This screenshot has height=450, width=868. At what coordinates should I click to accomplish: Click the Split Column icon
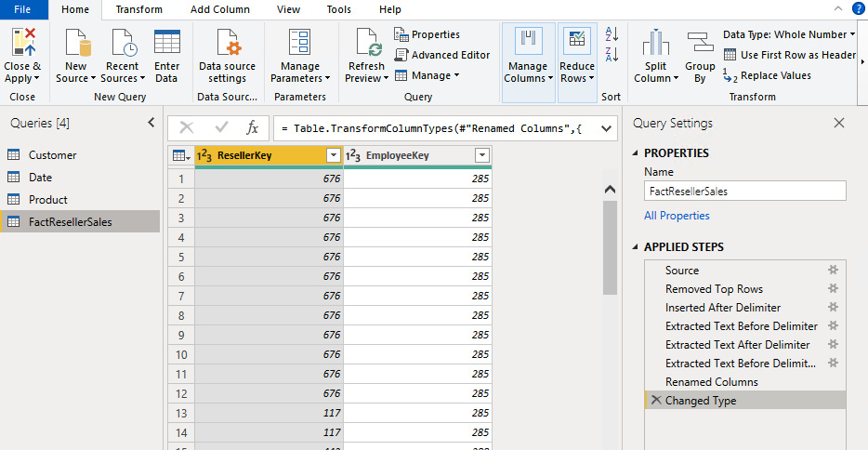[655, 43]
